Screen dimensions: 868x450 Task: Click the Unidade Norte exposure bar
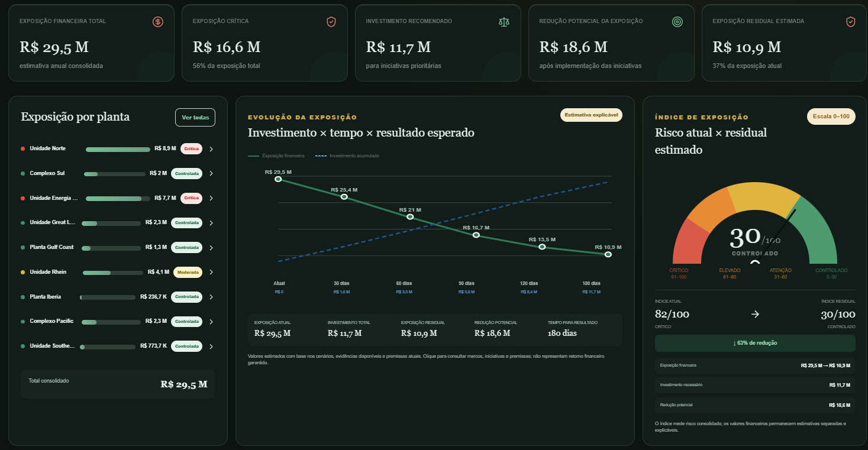pos(118,150)
